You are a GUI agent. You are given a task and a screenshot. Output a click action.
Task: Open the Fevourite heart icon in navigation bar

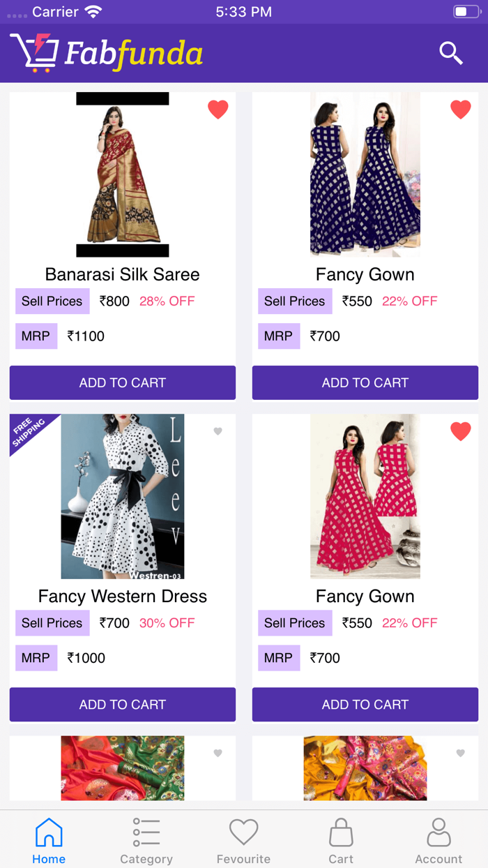pyautogui.click(x=243, y=832)
